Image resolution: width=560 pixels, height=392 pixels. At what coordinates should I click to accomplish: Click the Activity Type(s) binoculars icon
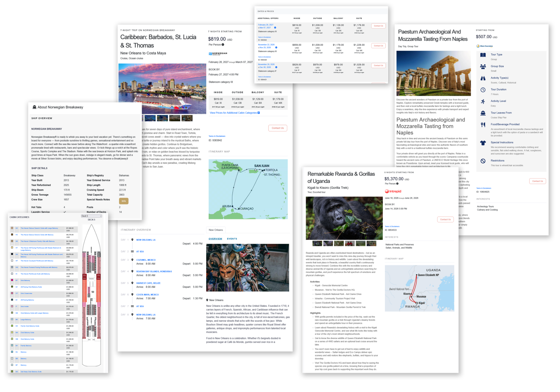(483, 78)
